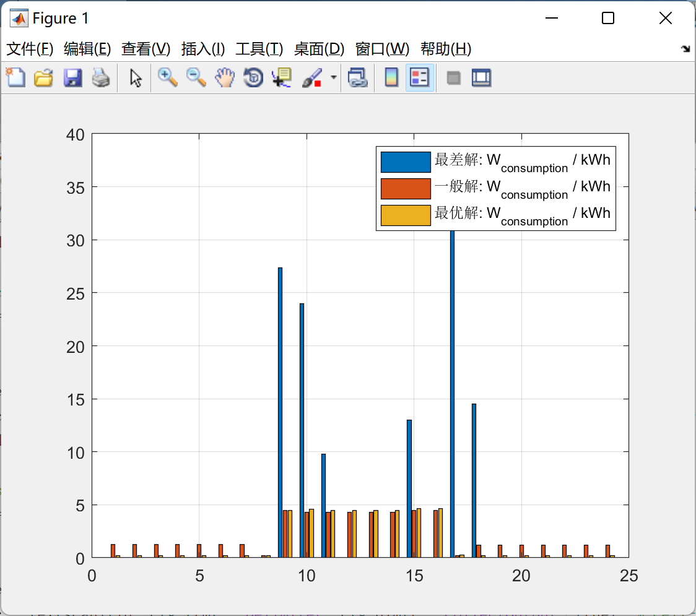Viewport: 696px width, 616px height.
Task: Save the figure with the floppy disk icon
Action: coord(72,78)
